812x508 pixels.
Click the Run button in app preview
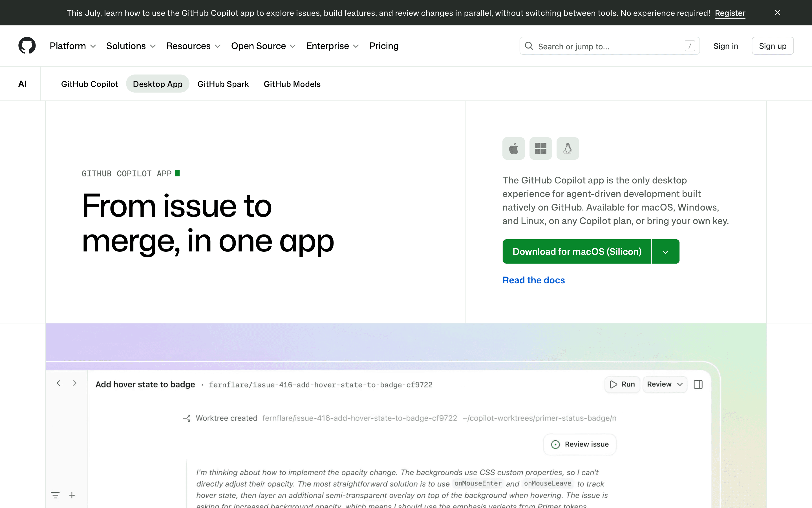[x=622, y=384]
